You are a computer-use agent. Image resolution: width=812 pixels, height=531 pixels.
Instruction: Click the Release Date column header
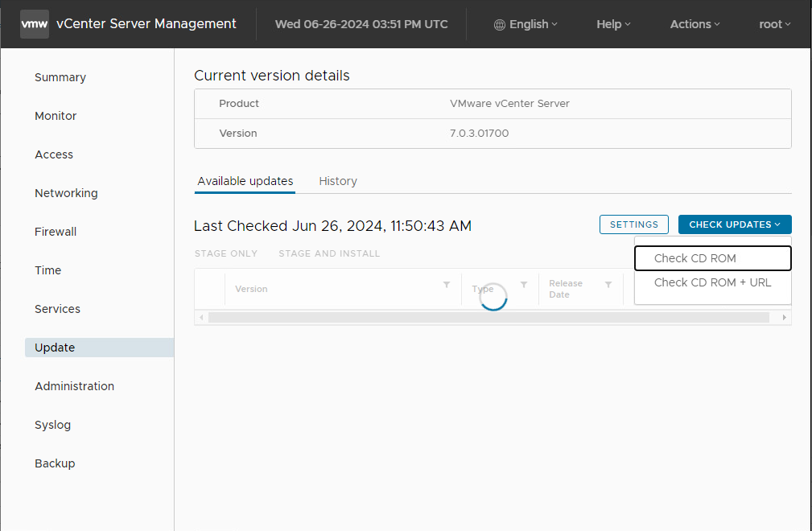click(566, 289)
